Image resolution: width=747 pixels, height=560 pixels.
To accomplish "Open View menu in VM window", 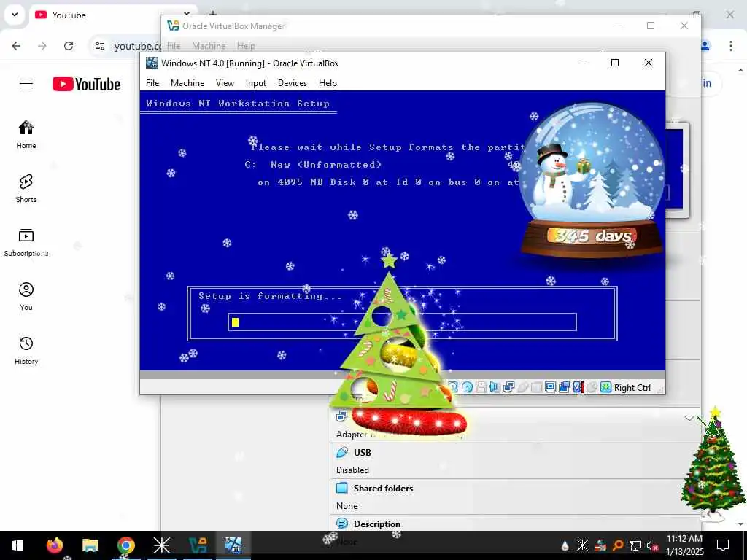I will 225,83.
